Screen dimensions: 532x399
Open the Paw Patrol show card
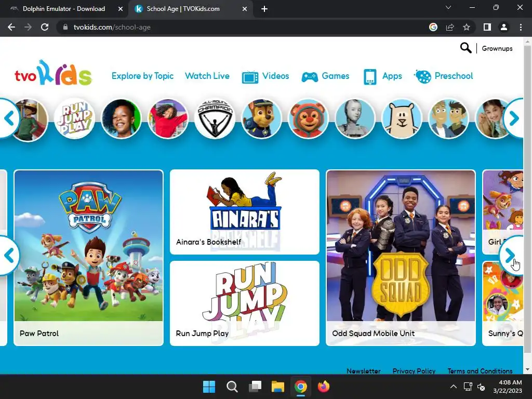[x=88, y=258]
